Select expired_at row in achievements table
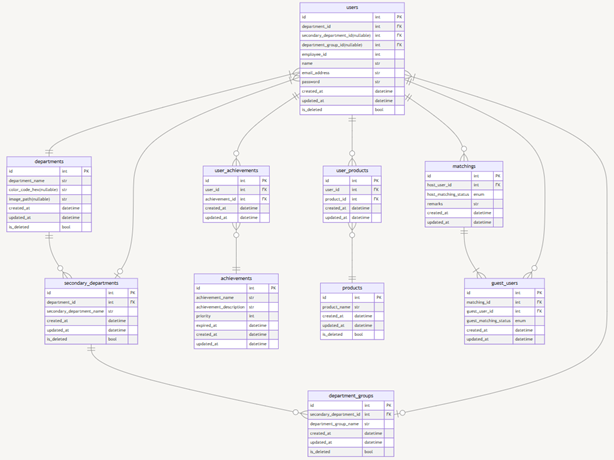Viewport: 614px width, 460px height. click(x=236, y=325)
